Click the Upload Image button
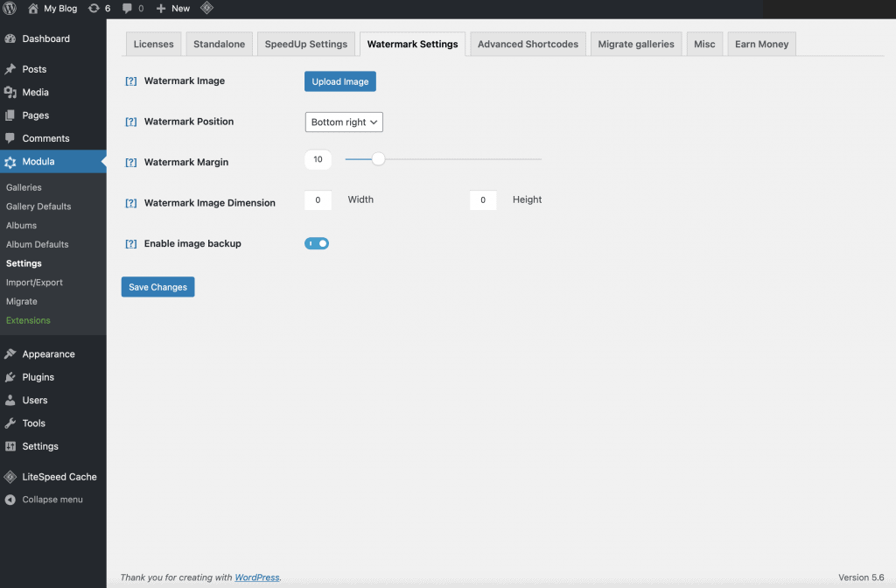Image resolution: width=896 pixels, height=588 pixels. coord(339,81)
